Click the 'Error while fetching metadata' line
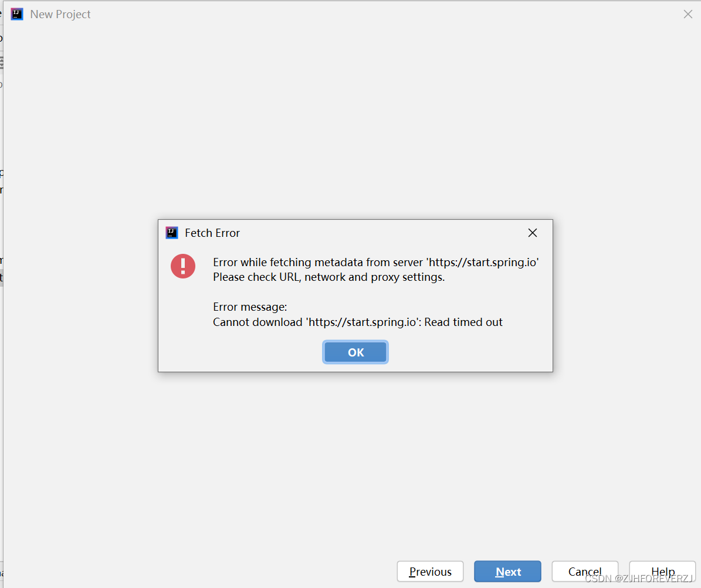This screenshot has width=701, height=588. pos(376,262)
